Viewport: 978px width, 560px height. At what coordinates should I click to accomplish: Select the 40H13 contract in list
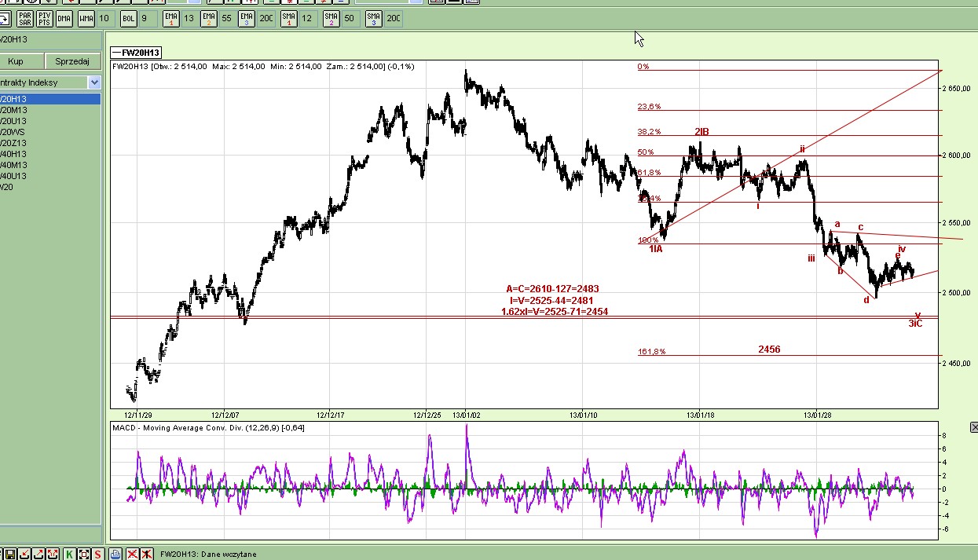click(50, 154)
